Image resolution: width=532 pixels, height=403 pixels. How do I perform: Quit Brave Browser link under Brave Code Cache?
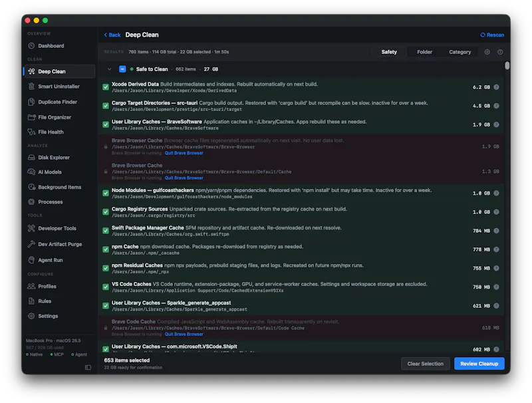tap(184, 334)
